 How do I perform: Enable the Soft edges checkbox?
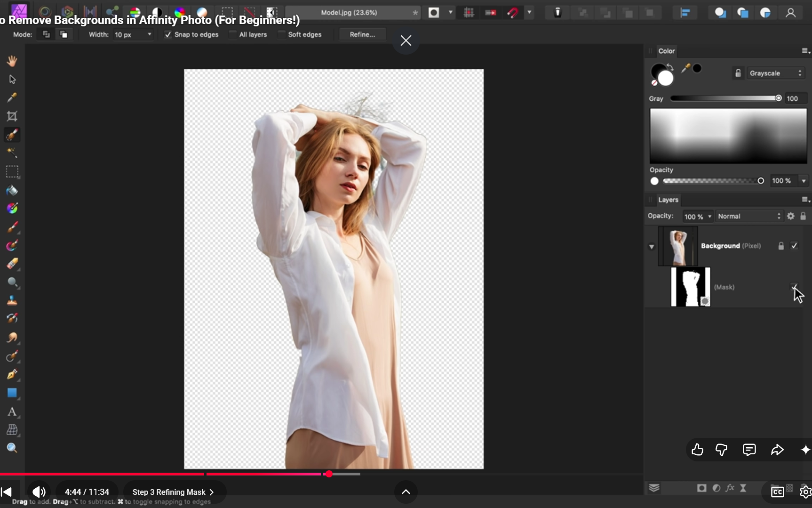282,35
